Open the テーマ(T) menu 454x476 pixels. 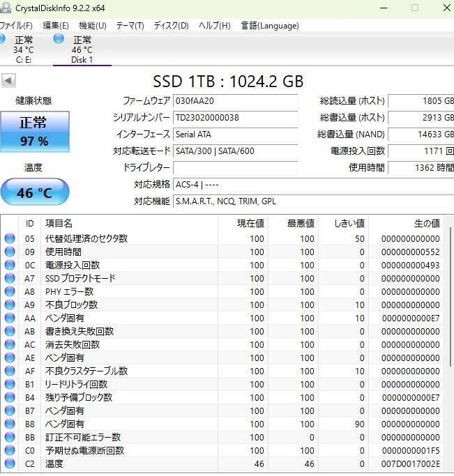(130, 26)
